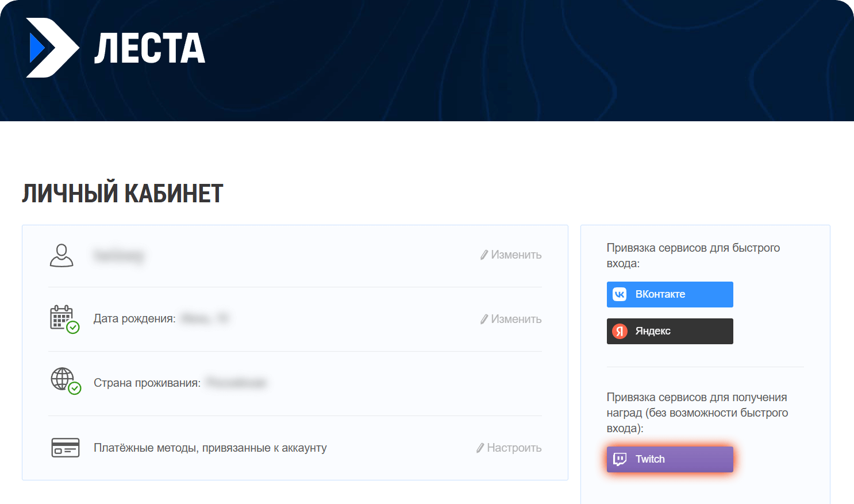Image resolution: width=854 pixels, height=504 pixels.
Task: Link Twitch account for rewards
Action: pos(670,459)
